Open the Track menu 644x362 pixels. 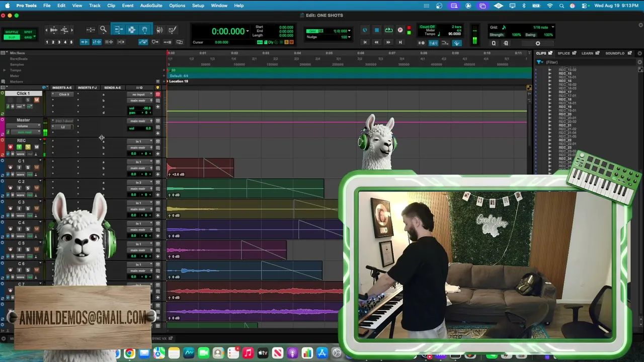tap(95, 6)
